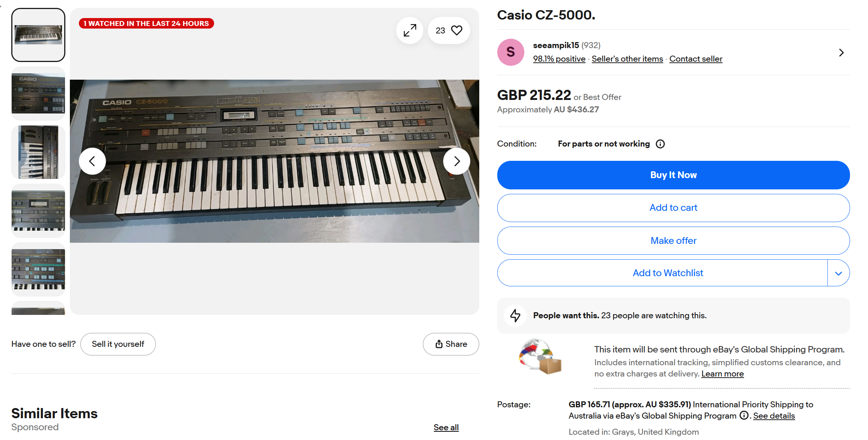868x440 pixels.
Task: Open seller details chevron arrow
Action: pyautogui.click(x=841, y=53)
